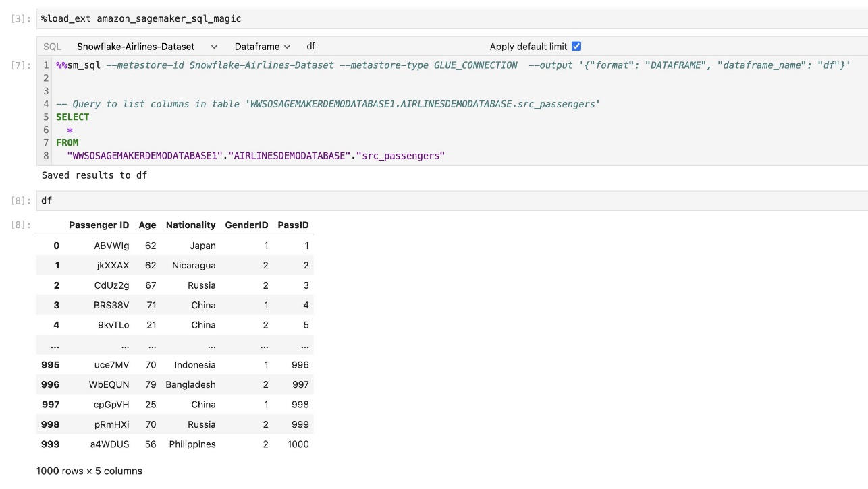Click '1000 rows × 5 columns' summary

(x=89, y=471)
